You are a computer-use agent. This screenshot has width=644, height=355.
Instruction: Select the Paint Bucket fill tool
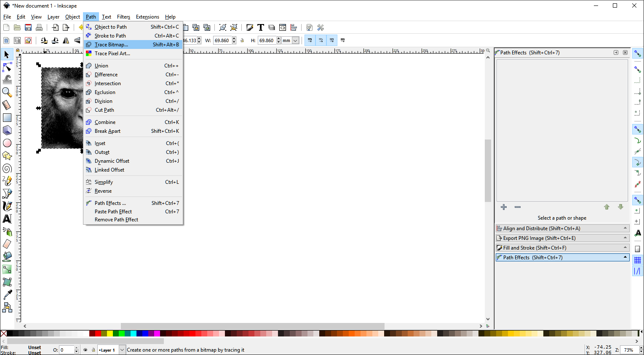(x=7, y=256)
